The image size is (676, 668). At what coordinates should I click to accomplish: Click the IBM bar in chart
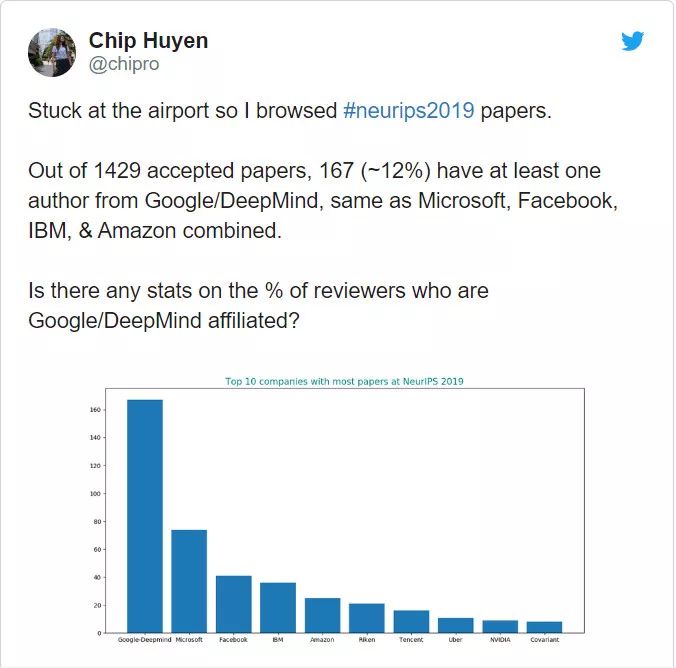(x=278, y=608)
